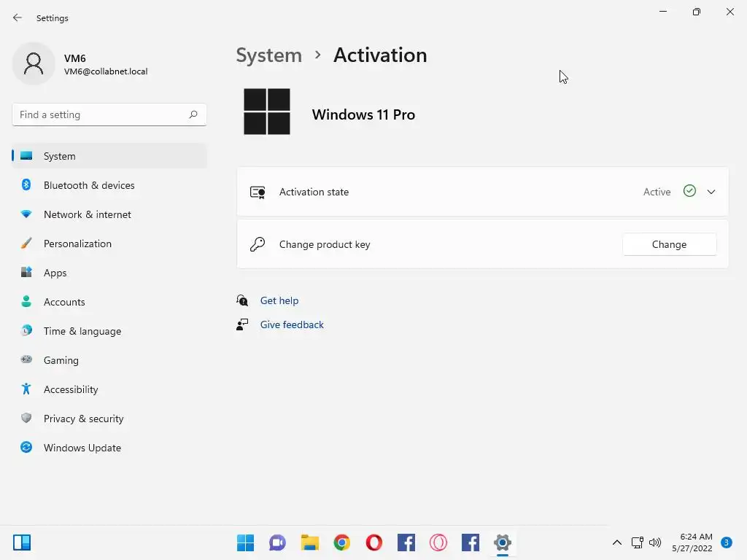Click the Give feedback link
This screenshot has height=560, width=747.
click(x=292, y=324)
